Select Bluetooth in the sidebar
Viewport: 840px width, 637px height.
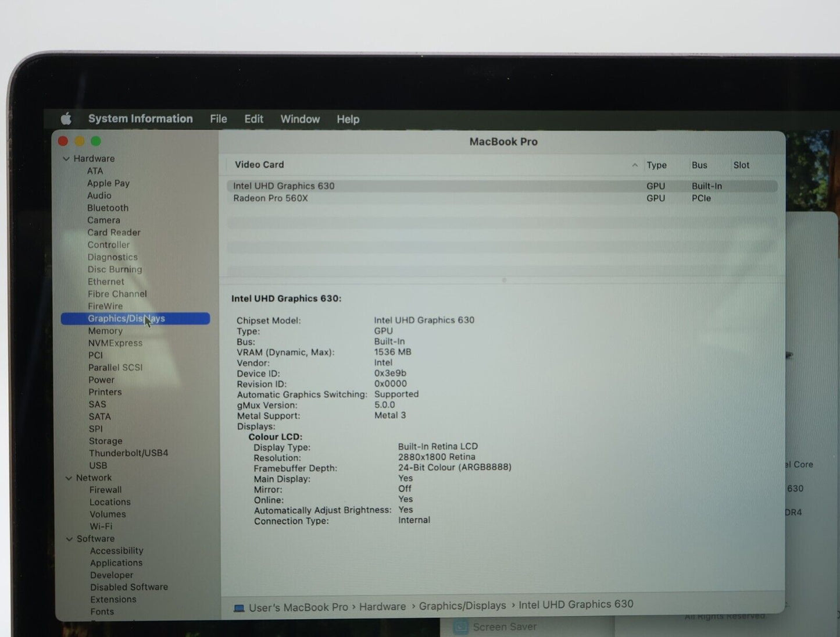coord(108,208)
